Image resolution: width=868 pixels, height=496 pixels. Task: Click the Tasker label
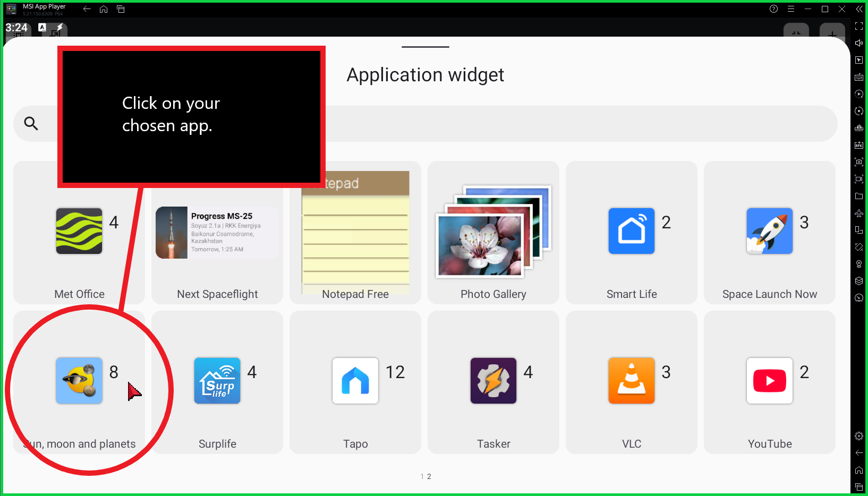493,444
